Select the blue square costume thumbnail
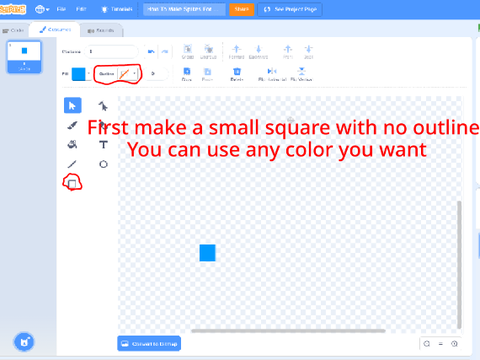Viewport: 480px width, 360px height. tap(24, 57)
